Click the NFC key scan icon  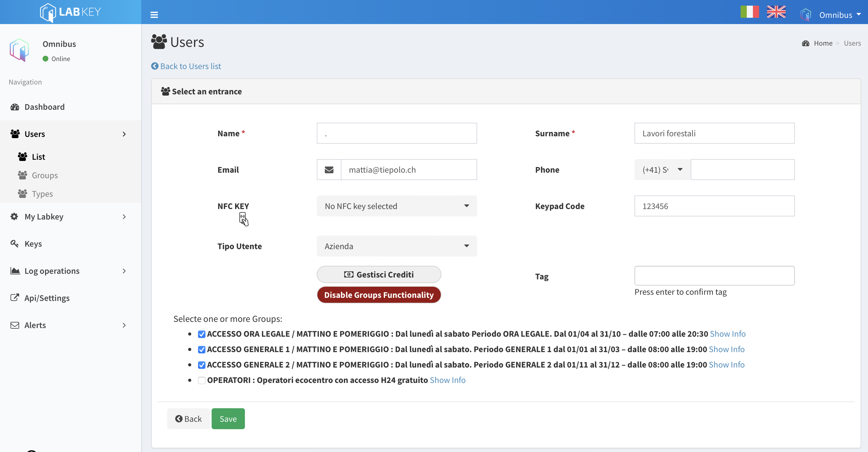tap(243, 219)
